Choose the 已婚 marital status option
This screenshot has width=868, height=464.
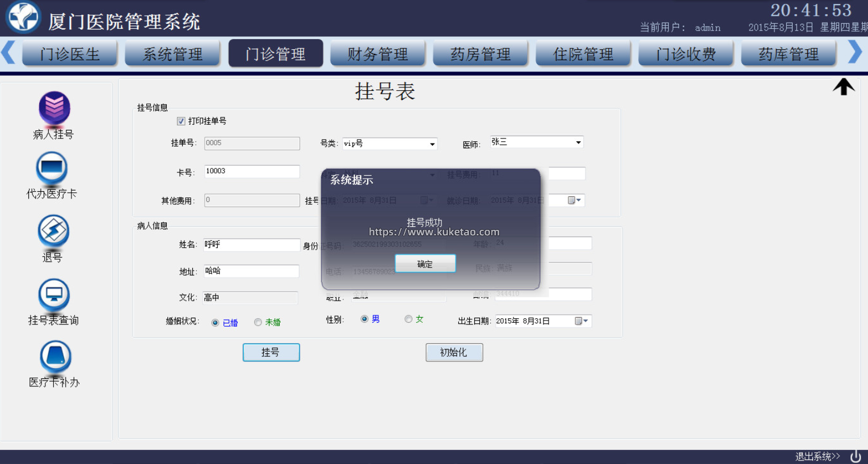click(216, 323)
